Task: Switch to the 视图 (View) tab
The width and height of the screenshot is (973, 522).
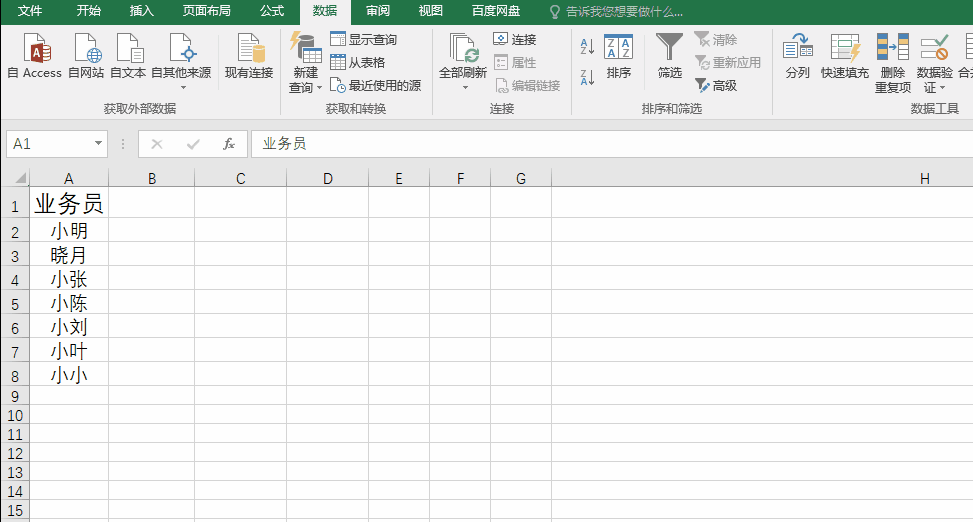Action: [x=431, y=11]
